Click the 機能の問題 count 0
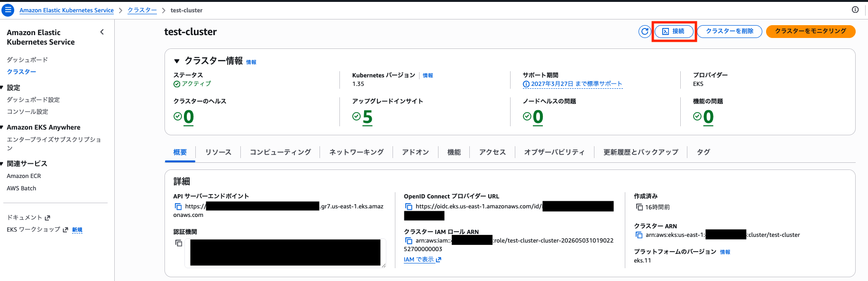 pyautogui.click(x=708, y=117)
